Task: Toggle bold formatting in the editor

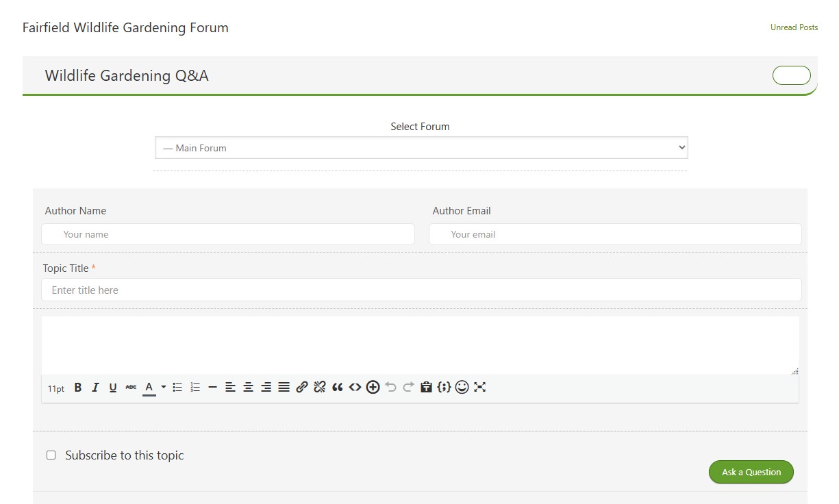Action: click(x=78, y=388)
